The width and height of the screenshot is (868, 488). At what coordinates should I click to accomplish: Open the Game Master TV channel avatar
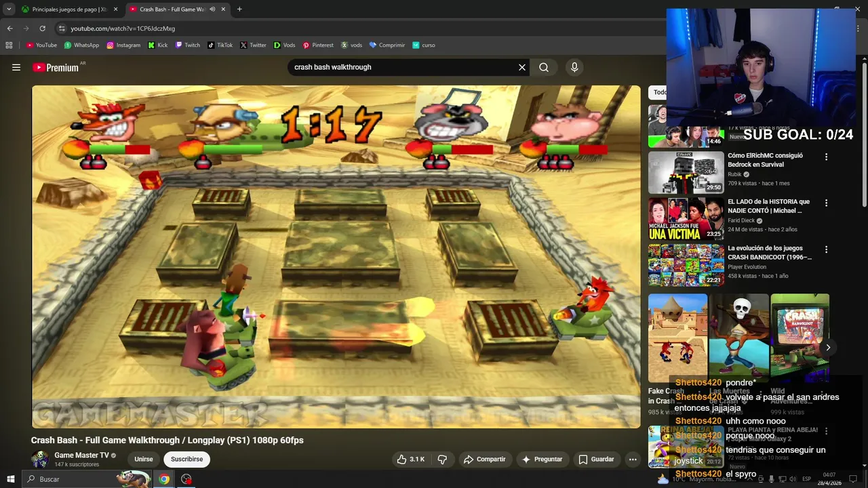pyautogui.click(x=40, y=459)
